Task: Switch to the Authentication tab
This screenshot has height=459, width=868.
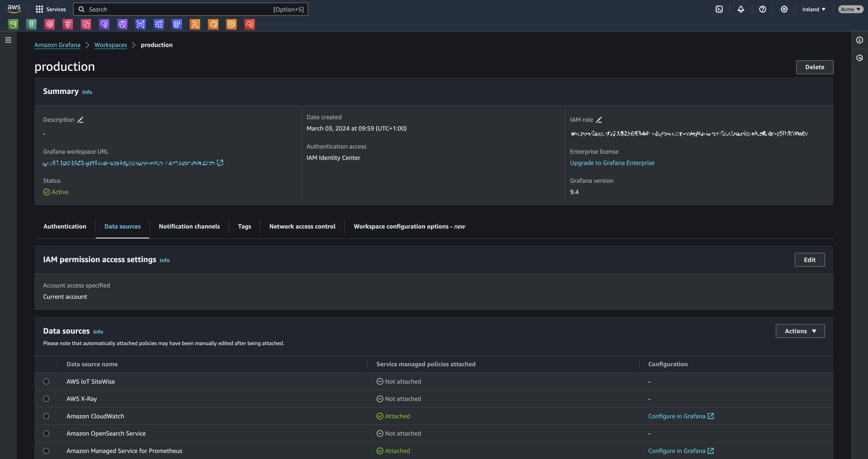Action: coord(65,226)
